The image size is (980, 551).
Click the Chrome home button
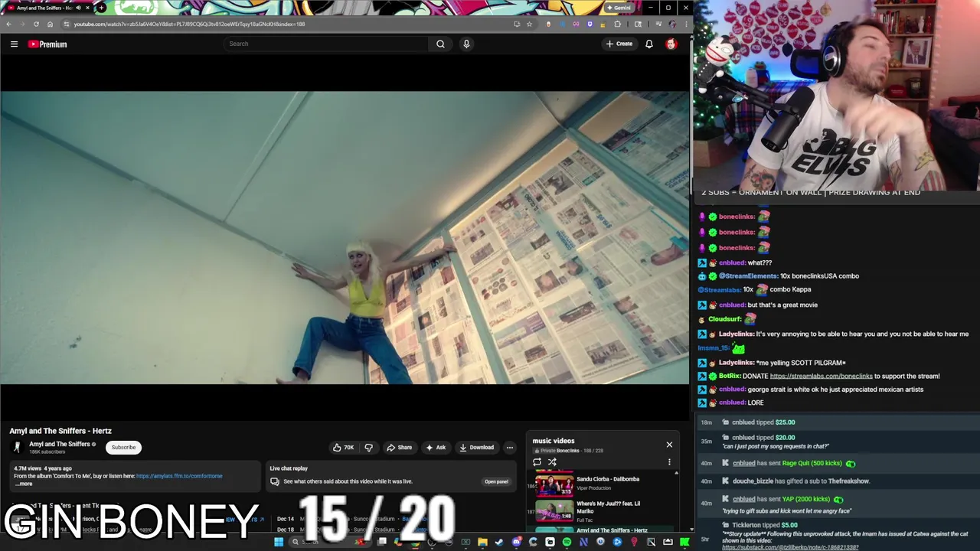click(x=50, y=24)
